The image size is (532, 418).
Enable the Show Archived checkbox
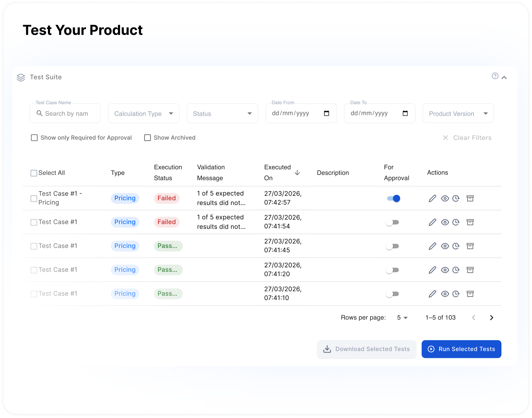[148, 138]
